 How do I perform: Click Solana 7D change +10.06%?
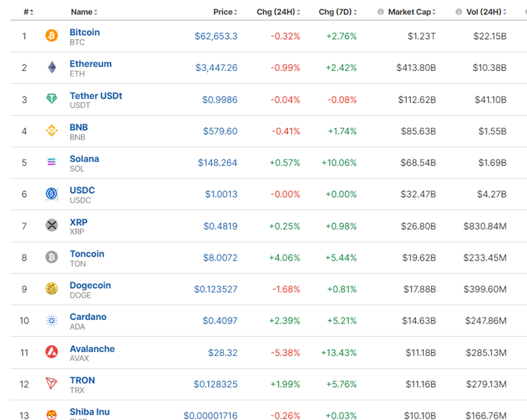tap(339, 163)
